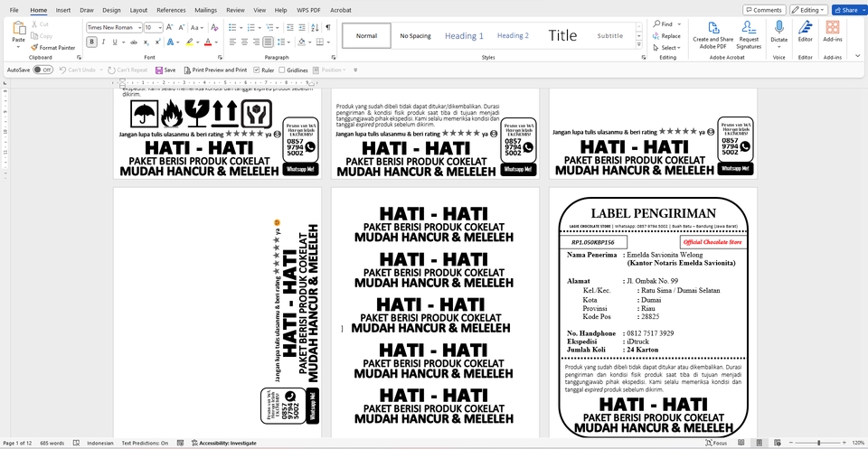Viewport: 868px width, 449px height.
Task: Click Create and Share Adobe PDF
Action: pos(713,35)
